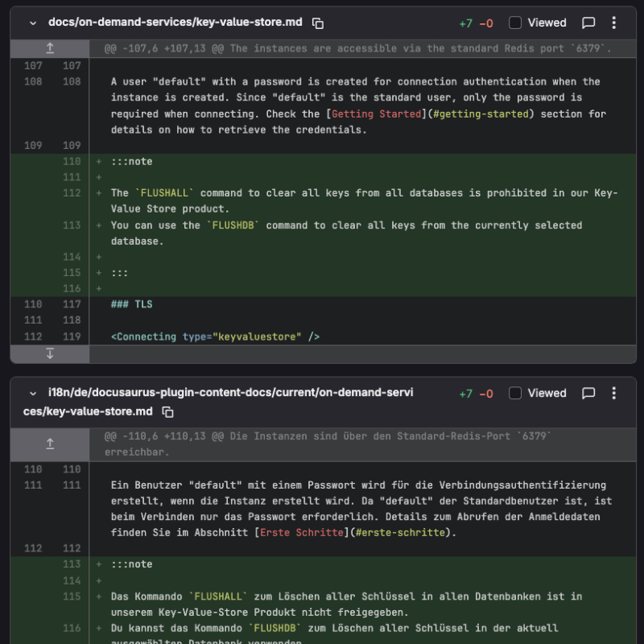Expand lines above line 110 in the i18n/de file

pos(50,444)
